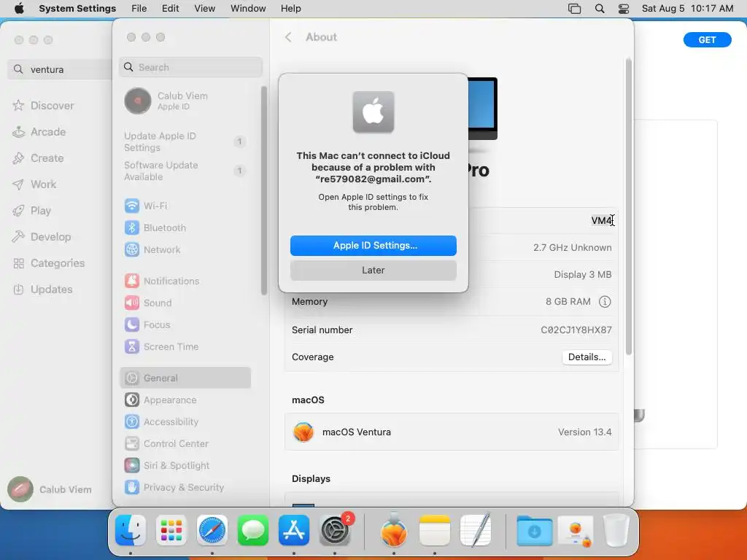The width and height of the screenshot is (747, 560).
Task: Open App Store from the Dock
Action: coord(294,530)
